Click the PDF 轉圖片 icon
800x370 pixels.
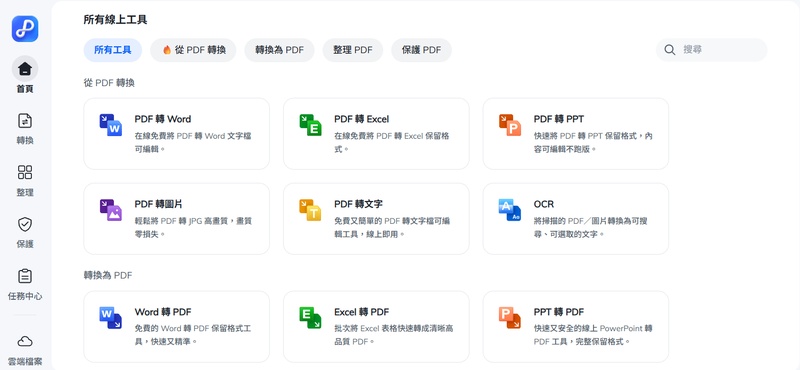click(111, 210)
